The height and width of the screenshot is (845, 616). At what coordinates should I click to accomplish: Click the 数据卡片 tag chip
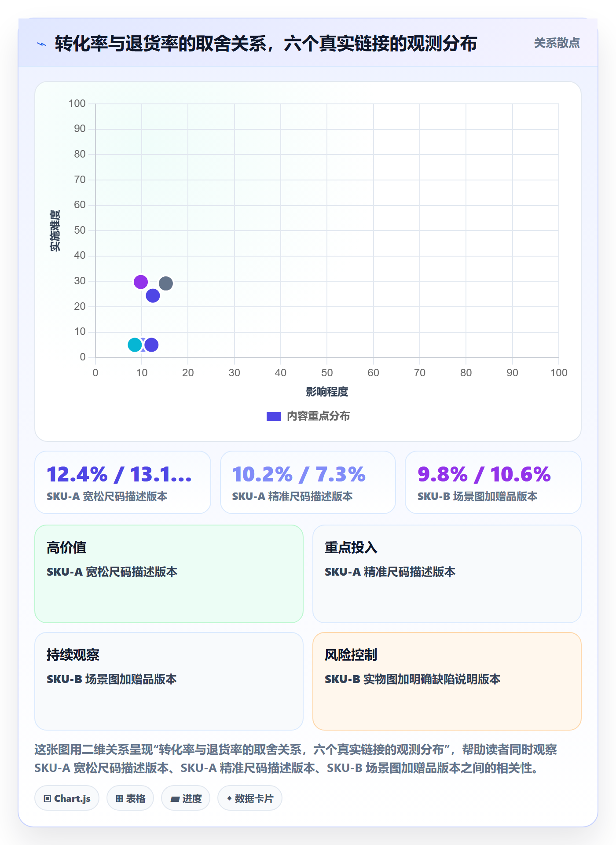(x=250, y=798)
